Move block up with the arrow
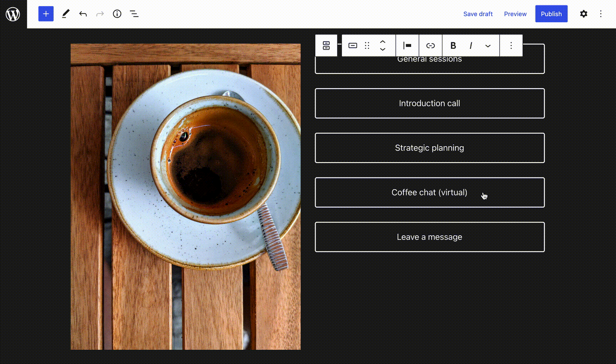Image resolution: width=616 pixels, height=364 pixels. click(x=383, y=42)
